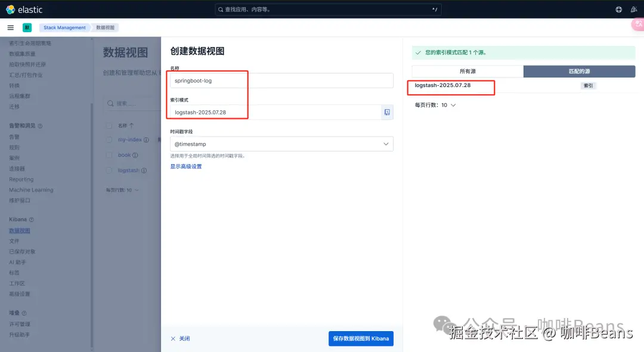Check the logstash row checkbox
The width and height of the screenshot is (644, 352).
[x=109, y=171]
